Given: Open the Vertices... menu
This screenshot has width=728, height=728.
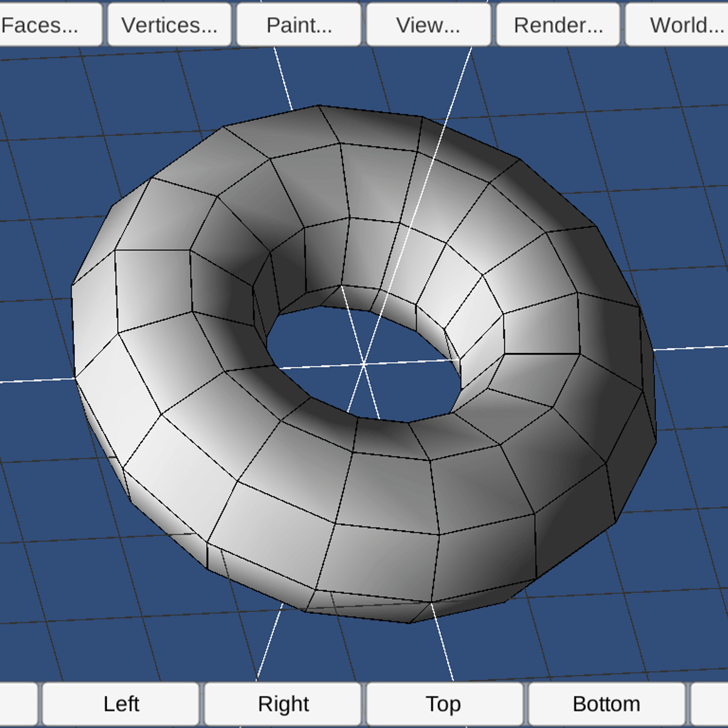Looking at the screenshot, I should 168,24.
